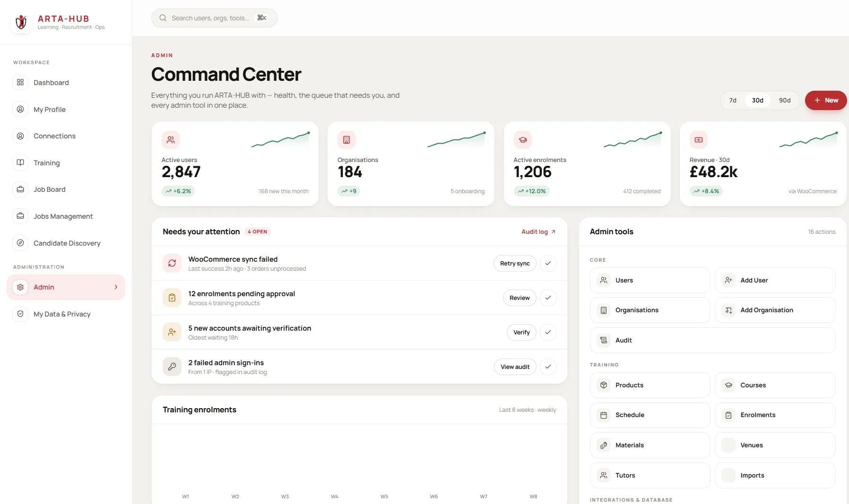Screen dimensions: 849x504
Task: Select the 30d time range
Action: (x=758, y=100)
